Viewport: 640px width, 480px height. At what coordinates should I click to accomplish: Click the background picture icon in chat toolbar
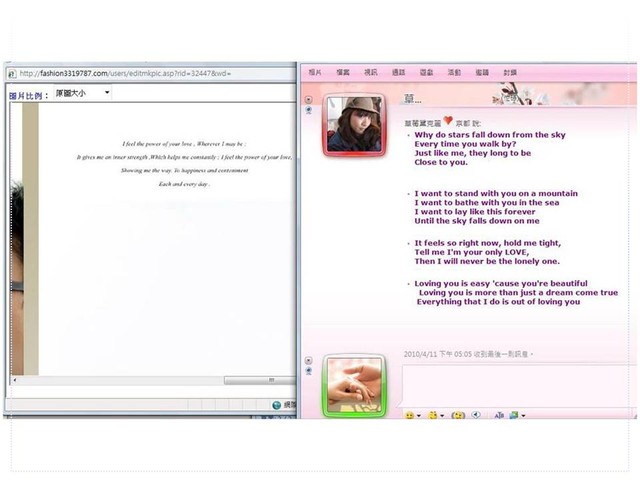click(x=513, y=415)
